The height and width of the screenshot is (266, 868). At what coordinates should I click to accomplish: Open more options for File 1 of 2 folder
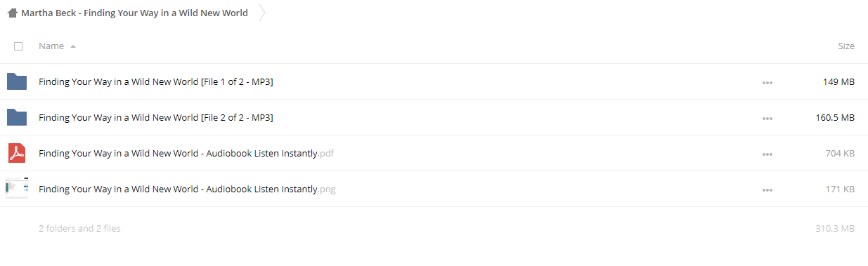(x=767, y=83)
